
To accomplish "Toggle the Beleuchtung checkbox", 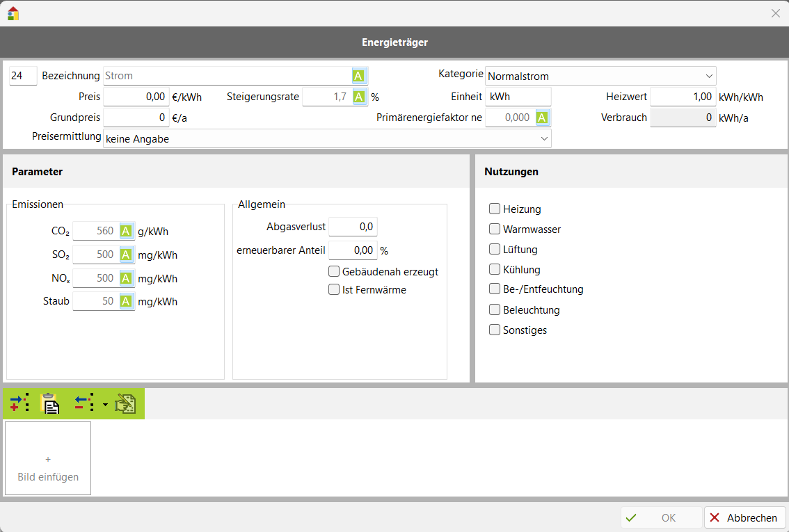I will click(495, 309).
